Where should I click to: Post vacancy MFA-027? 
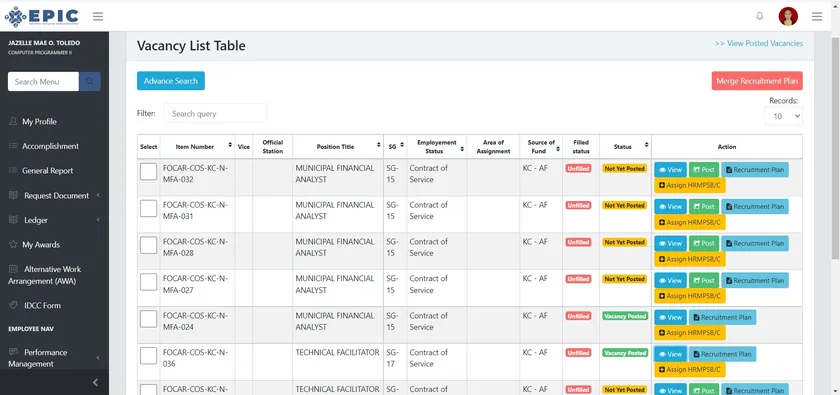click(704, 280)
